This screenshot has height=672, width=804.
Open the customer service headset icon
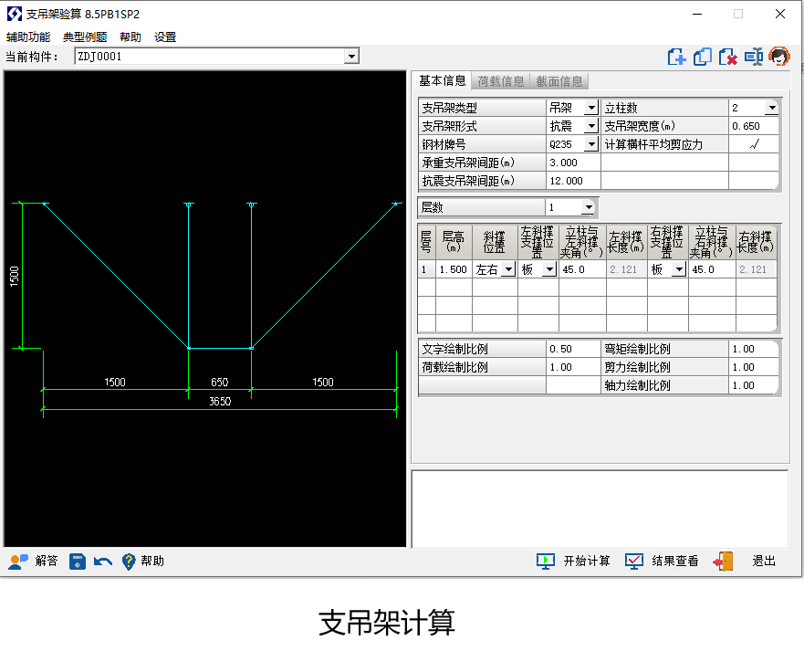tap(778, 57)
